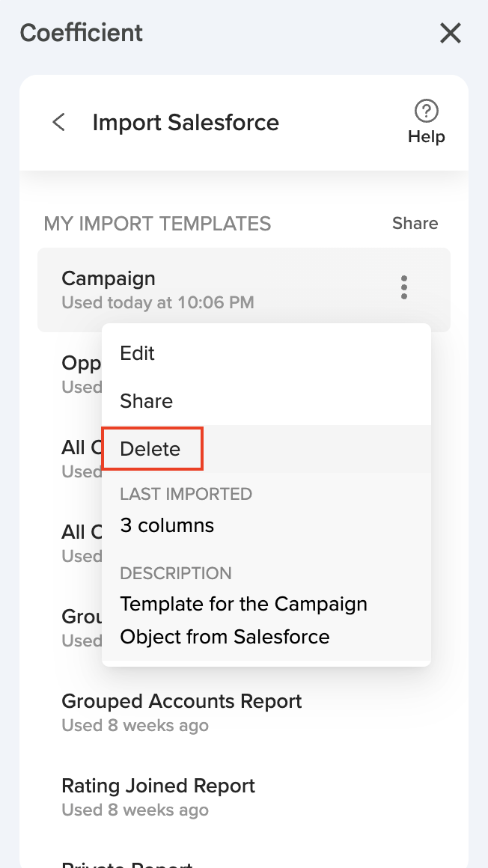The image size is (488, 868).
Task: Open the Grouped Accounts Report template
Action: coord(181,702)
